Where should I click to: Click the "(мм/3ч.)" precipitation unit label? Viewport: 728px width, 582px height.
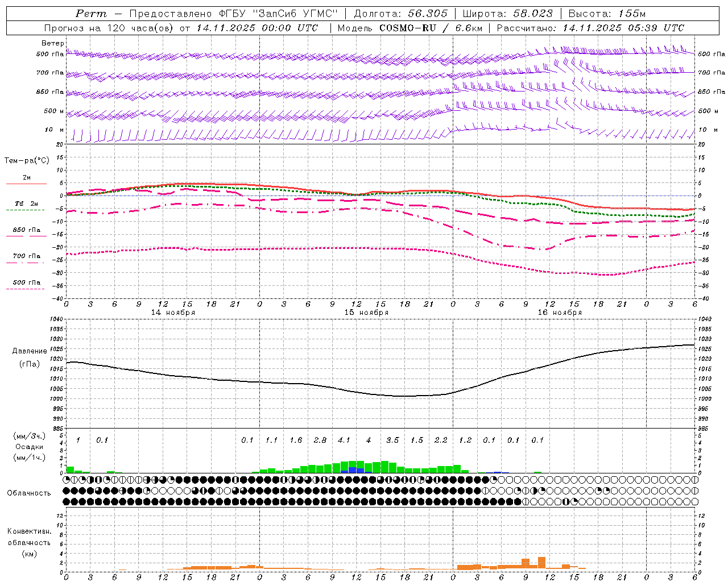click(30, 436)
